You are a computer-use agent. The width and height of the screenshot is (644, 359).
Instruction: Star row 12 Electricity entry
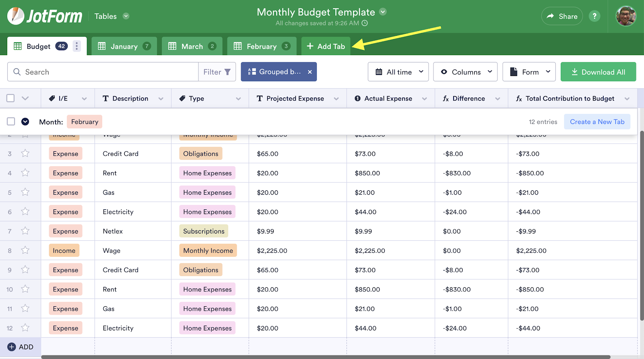coord(25,328)
